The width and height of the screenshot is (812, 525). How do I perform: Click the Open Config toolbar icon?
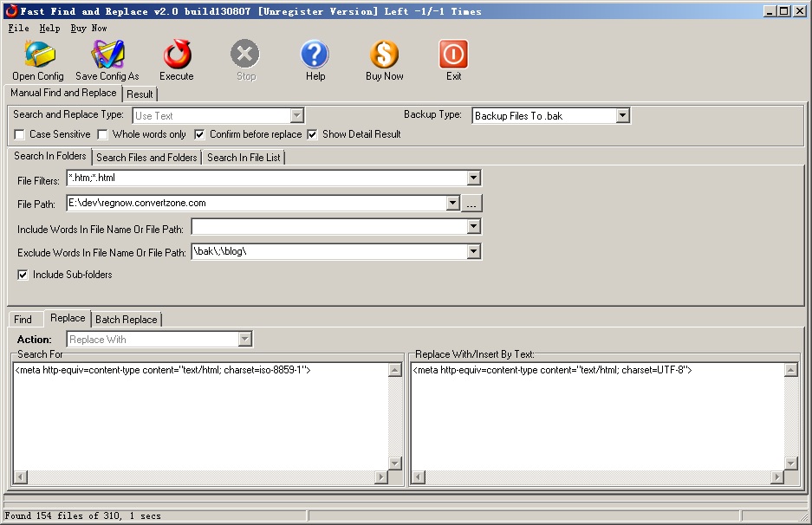click(x=38, y=55)
